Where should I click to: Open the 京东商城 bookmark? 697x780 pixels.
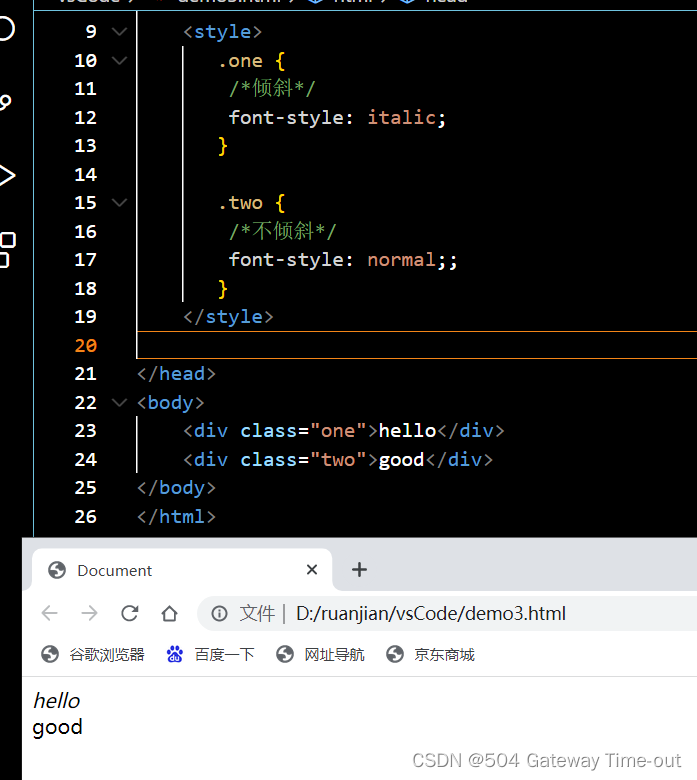[x=430, y=655]
